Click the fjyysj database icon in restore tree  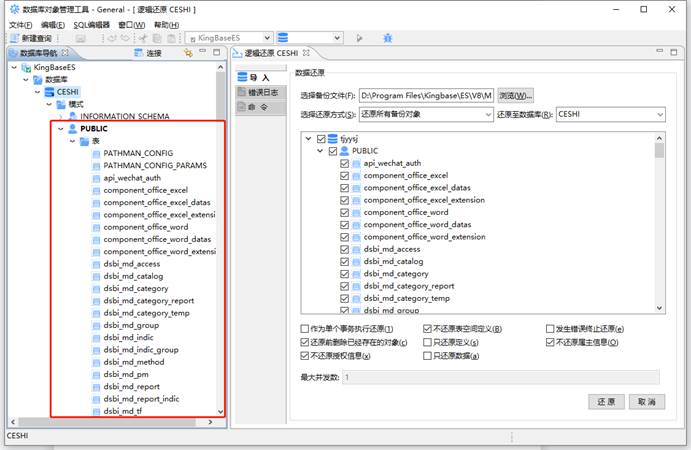[x=333, y=139]
